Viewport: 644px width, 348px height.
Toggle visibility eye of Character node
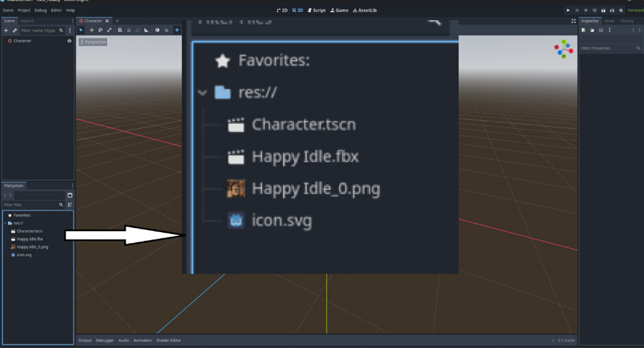(x=69, y=41)
